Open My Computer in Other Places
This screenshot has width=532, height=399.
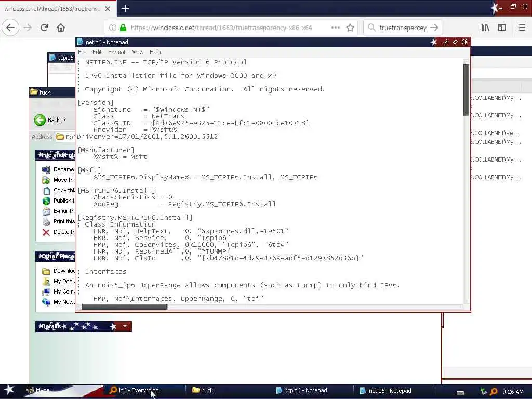pyautogui.click(x=58, y=291)
